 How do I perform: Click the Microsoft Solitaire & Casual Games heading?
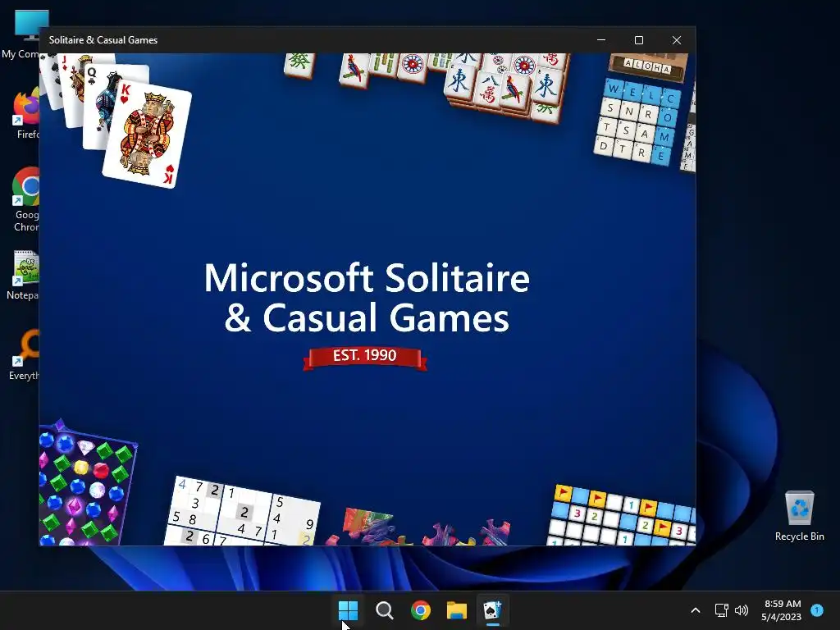click(367, 298)
